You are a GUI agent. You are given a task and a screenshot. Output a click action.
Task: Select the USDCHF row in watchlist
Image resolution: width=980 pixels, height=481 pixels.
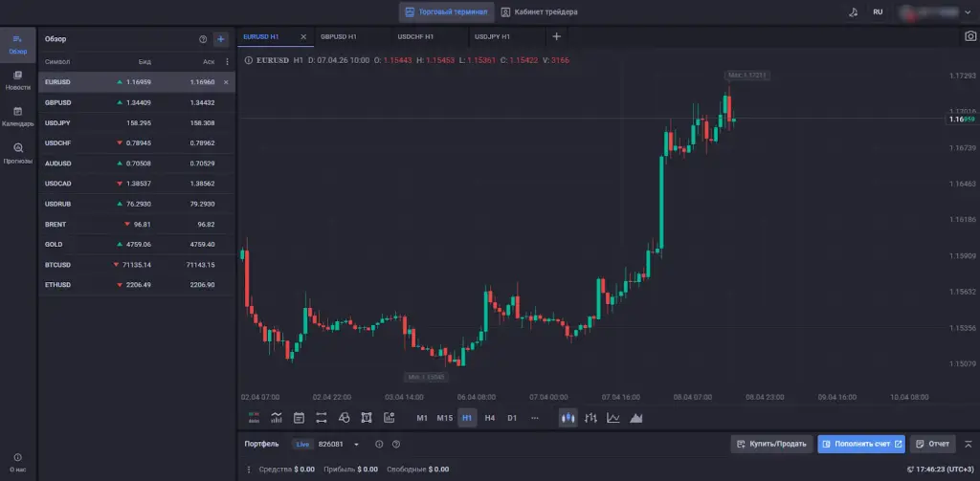[136, 143]
